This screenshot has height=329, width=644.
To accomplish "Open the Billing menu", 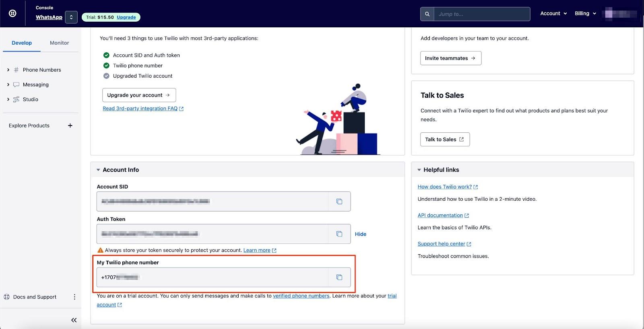I will pos(585,14).
